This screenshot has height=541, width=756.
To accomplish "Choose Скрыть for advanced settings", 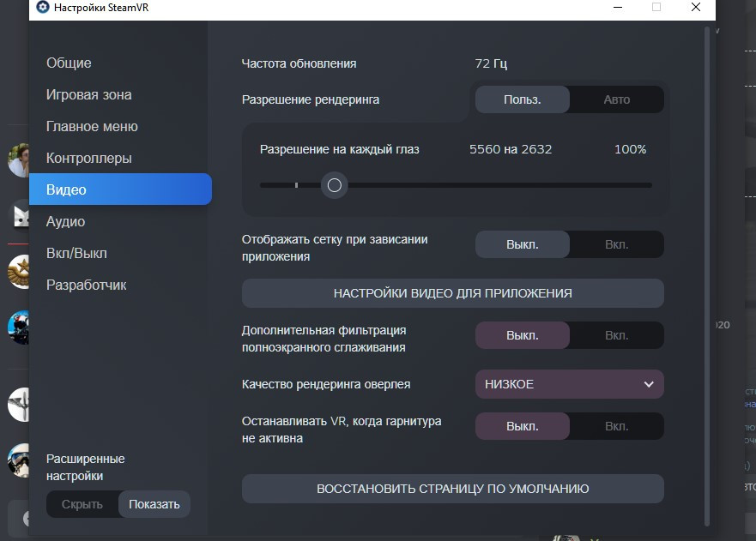I will (82, 504).
